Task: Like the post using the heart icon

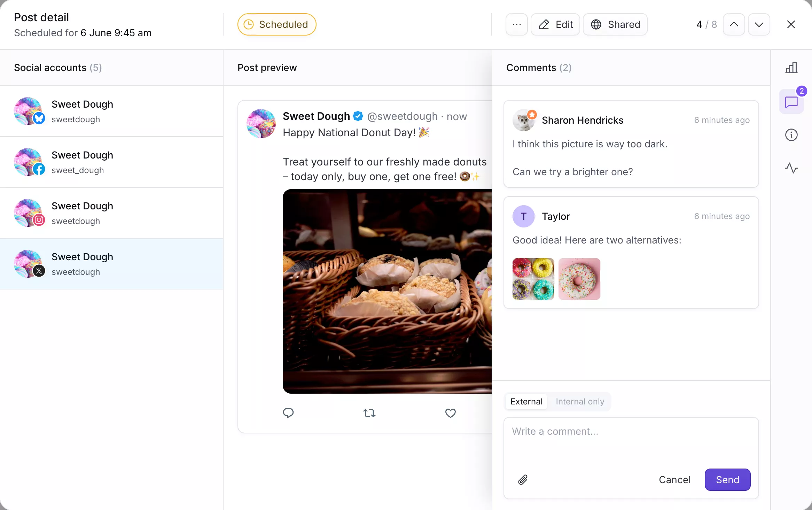Action: (450, 413)
